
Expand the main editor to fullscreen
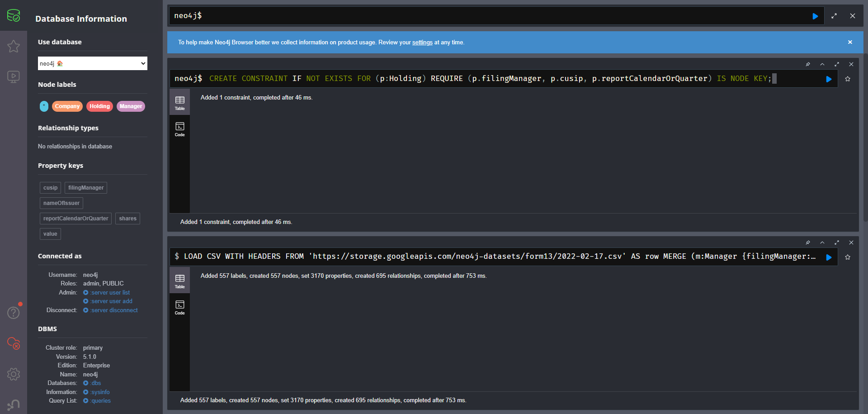834,16
